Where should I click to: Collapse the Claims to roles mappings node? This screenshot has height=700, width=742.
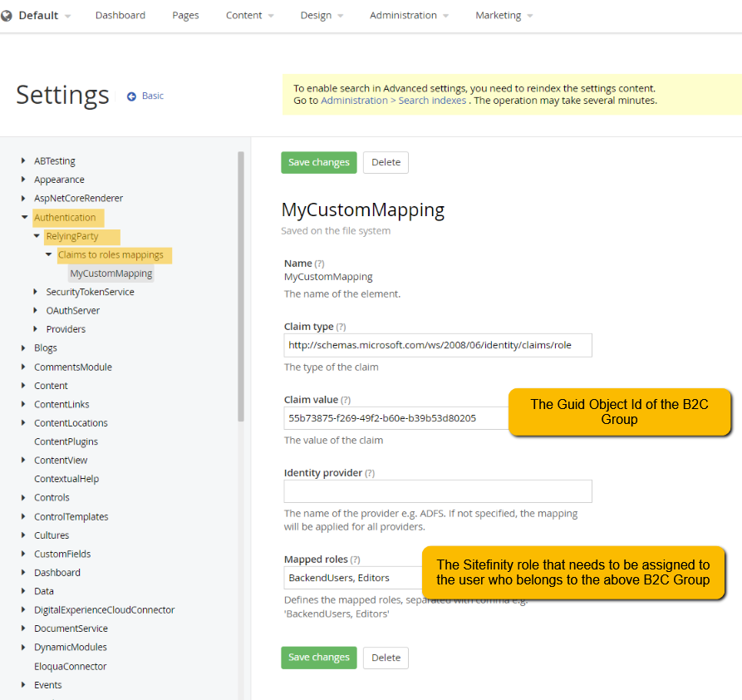[x=48, y=254]
